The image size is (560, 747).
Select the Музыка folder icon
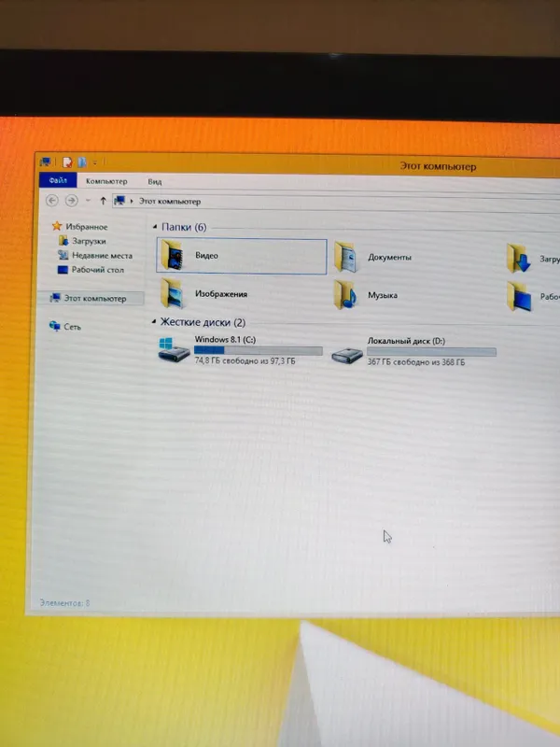point(345,295)
